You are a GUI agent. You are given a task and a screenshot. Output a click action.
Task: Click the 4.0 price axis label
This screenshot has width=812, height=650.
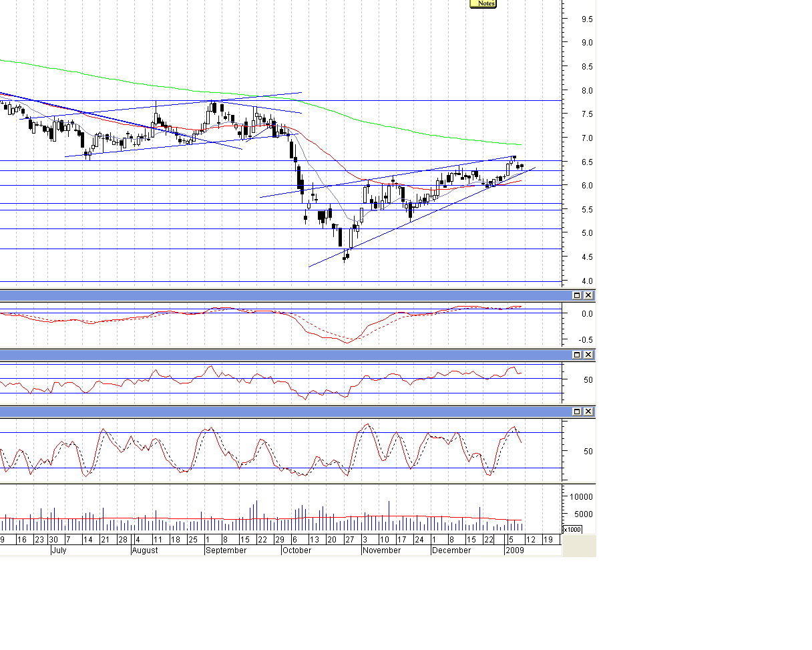click(587, 281)
